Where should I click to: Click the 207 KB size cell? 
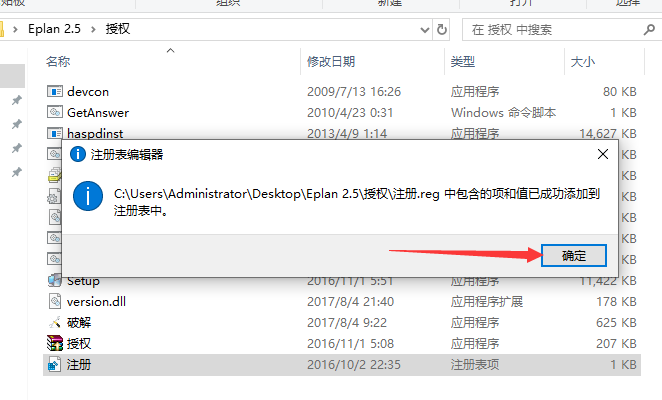[616, 344]
